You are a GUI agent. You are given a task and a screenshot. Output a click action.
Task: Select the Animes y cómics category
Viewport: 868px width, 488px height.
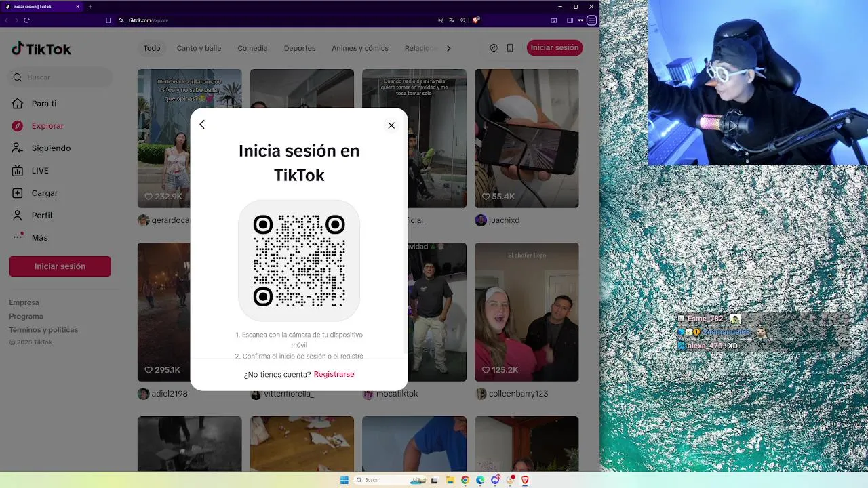(359, 48)
